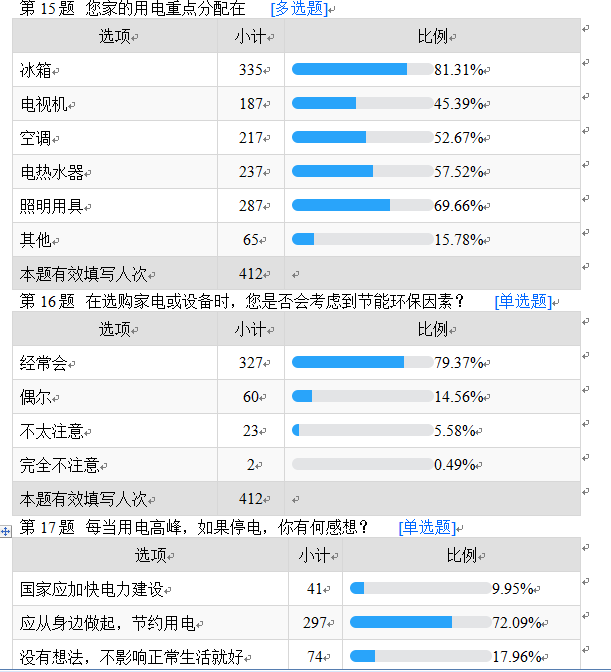This screenshot has width=611, height=672.
Task: Click the 其他 option cell
Action: point(115,240)
